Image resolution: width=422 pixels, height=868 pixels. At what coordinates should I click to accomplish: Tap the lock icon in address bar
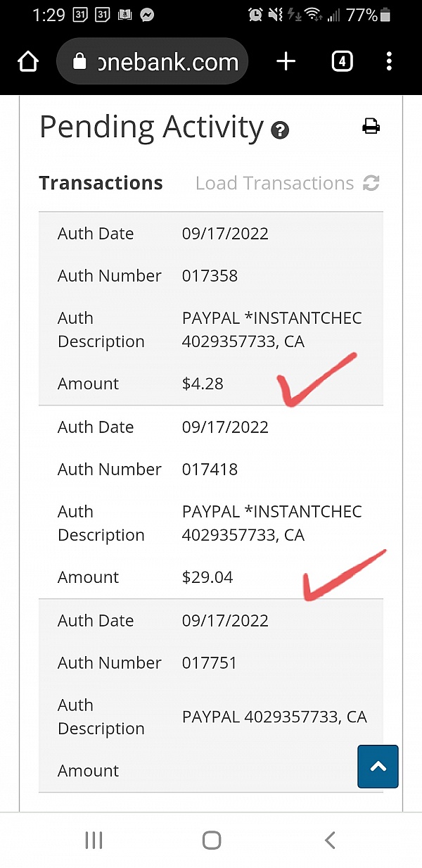[x=79, y=62]
